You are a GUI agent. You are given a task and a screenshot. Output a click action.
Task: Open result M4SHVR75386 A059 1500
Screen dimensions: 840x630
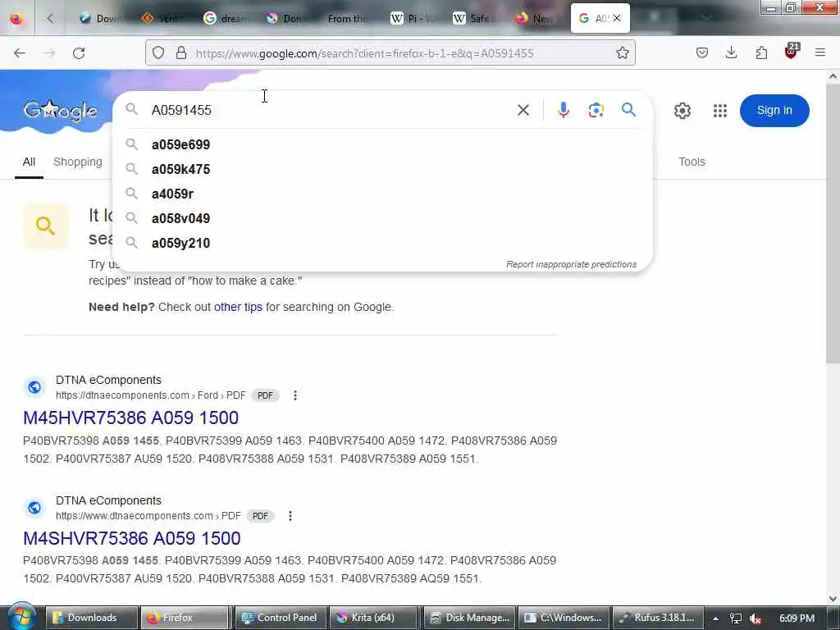(x=132, y=538)
